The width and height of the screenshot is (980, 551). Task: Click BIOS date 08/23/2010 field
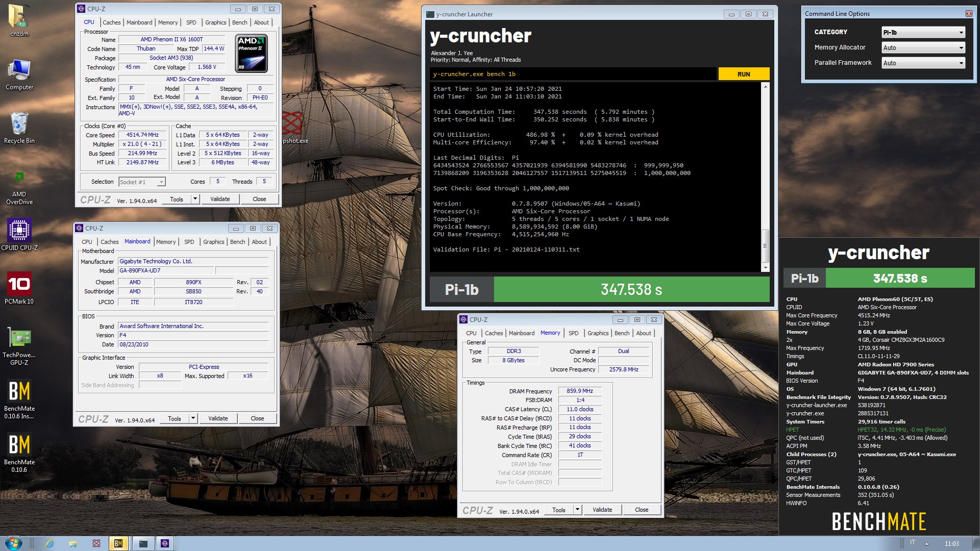click(x=193, y=344)
